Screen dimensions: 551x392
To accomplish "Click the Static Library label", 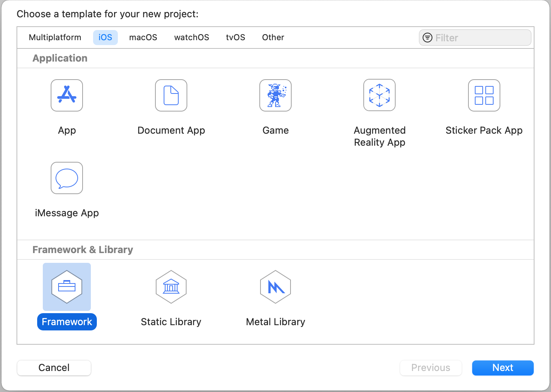I will click(171, 322).
